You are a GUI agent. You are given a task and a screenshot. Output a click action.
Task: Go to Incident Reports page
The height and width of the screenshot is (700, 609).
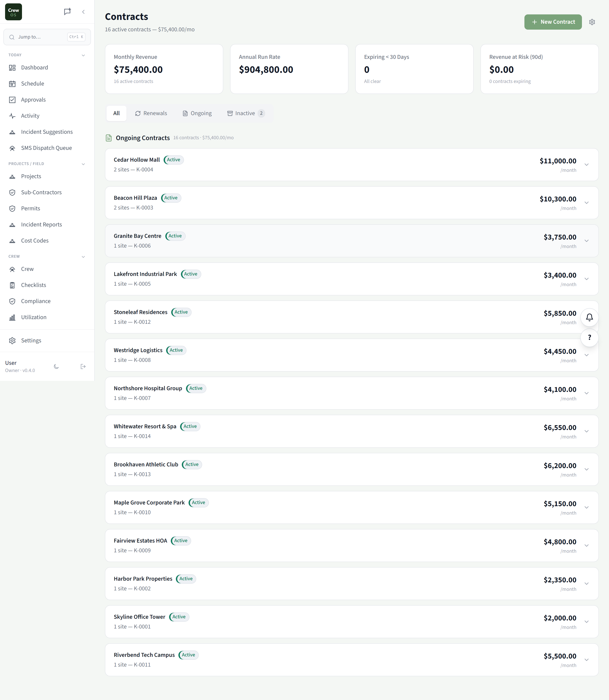[47, 225]
